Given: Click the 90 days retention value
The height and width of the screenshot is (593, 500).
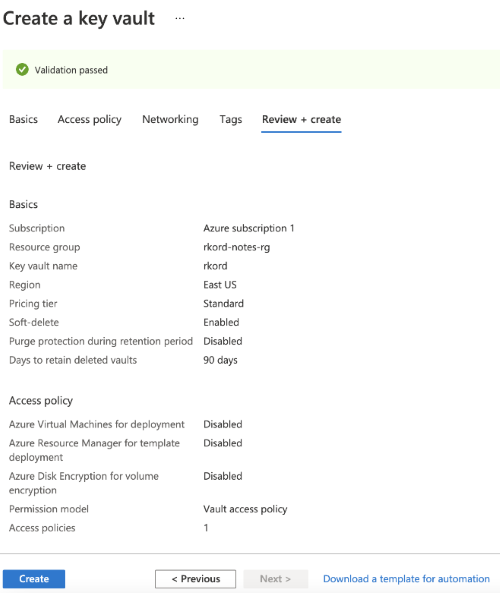Looking at the screenshot, I should tap(220, 360).
